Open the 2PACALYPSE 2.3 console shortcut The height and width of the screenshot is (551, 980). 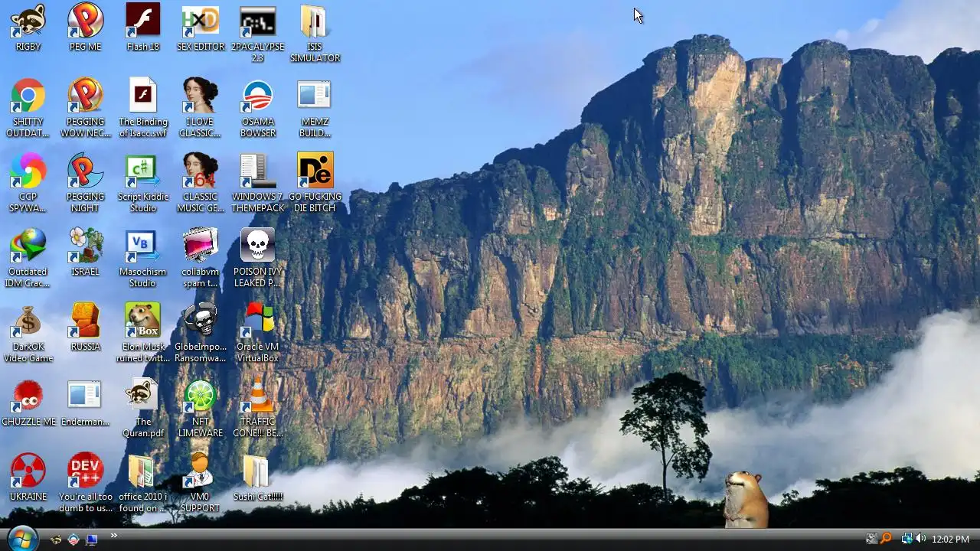[258, 21]
